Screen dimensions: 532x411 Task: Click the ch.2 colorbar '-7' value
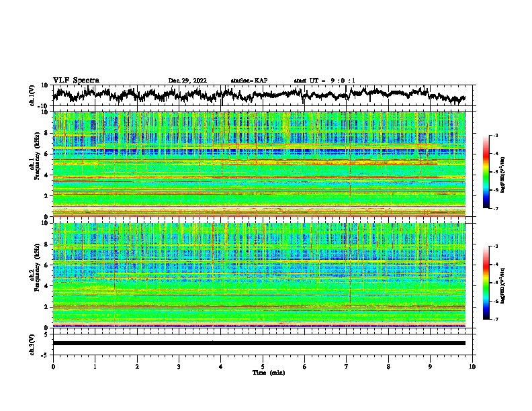(x=495, y=319)
